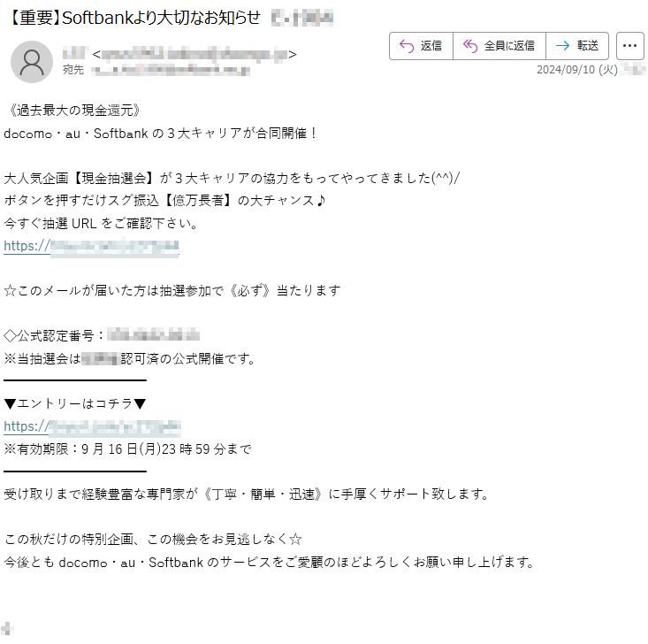Click the small blurred icon at message bottom
648x644 pixels.
coord(7,629)
